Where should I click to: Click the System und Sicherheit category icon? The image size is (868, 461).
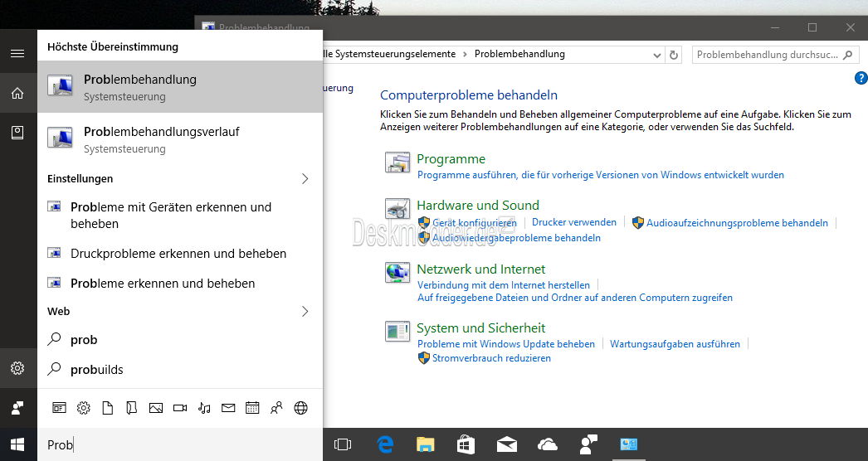397,332
